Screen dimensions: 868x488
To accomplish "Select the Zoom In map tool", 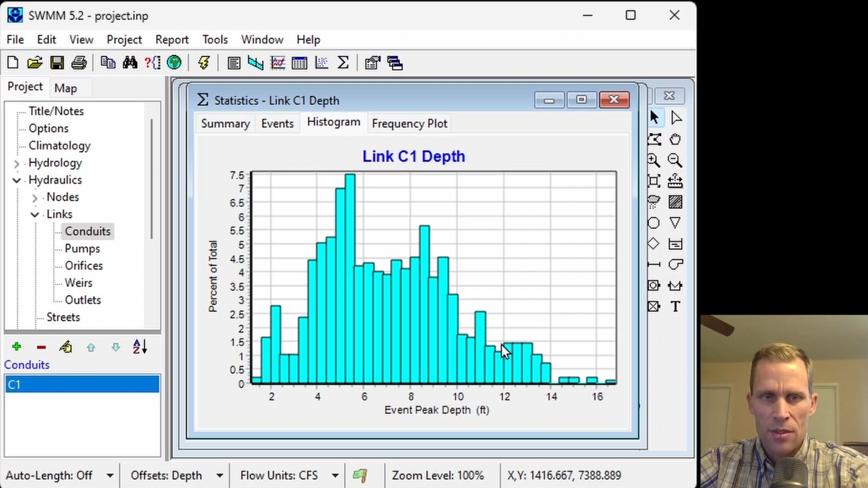I will pyautogui.click(x=653, y=160).
